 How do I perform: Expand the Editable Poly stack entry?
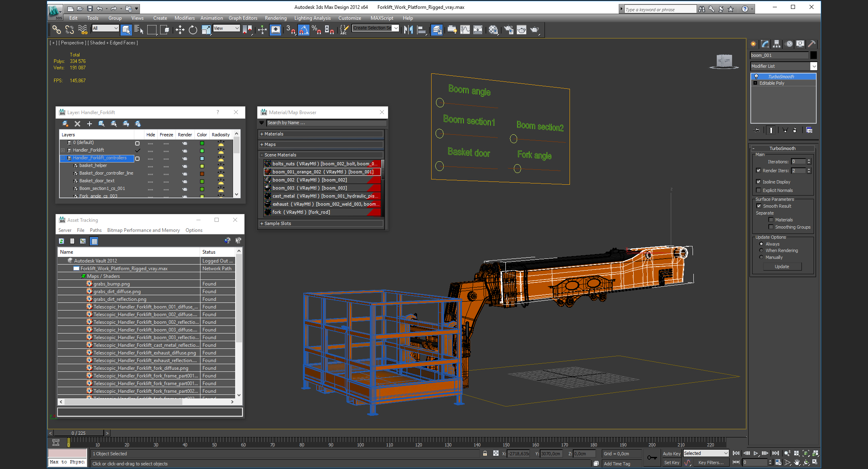[x=755, y=83]
